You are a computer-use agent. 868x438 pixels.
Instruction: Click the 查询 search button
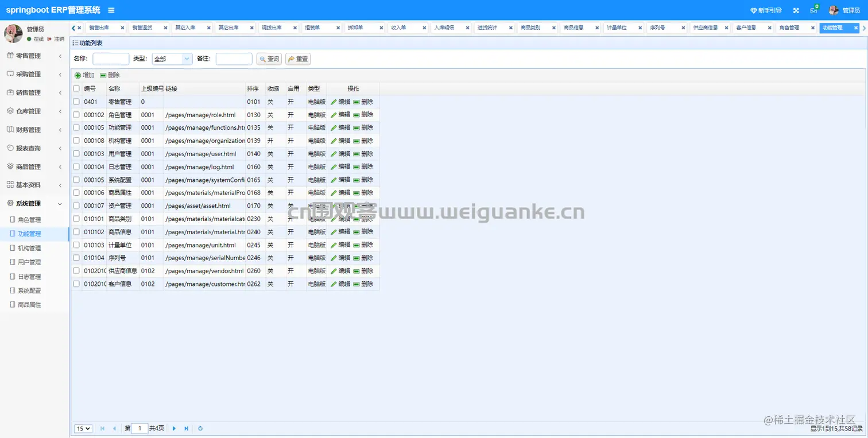point(269,59)
